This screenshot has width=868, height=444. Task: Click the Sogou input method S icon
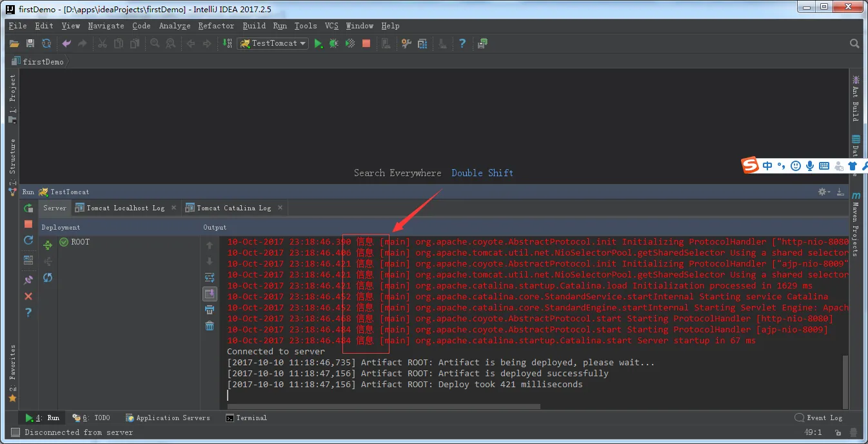(750, 166)
